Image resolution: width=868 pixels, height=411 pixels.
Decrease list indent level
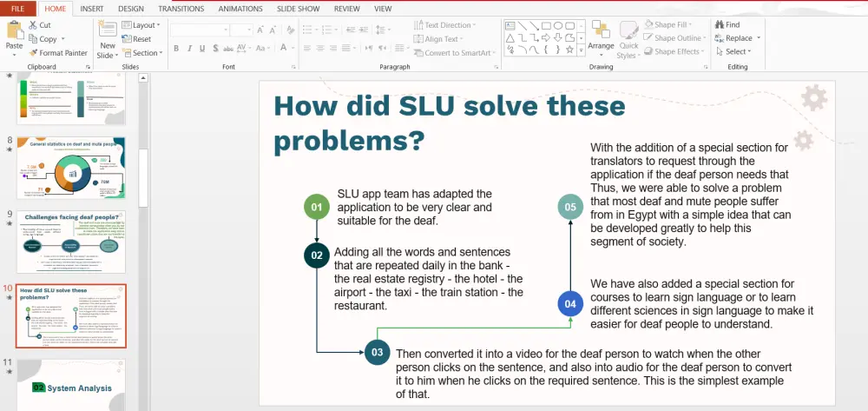pos(349,30)
